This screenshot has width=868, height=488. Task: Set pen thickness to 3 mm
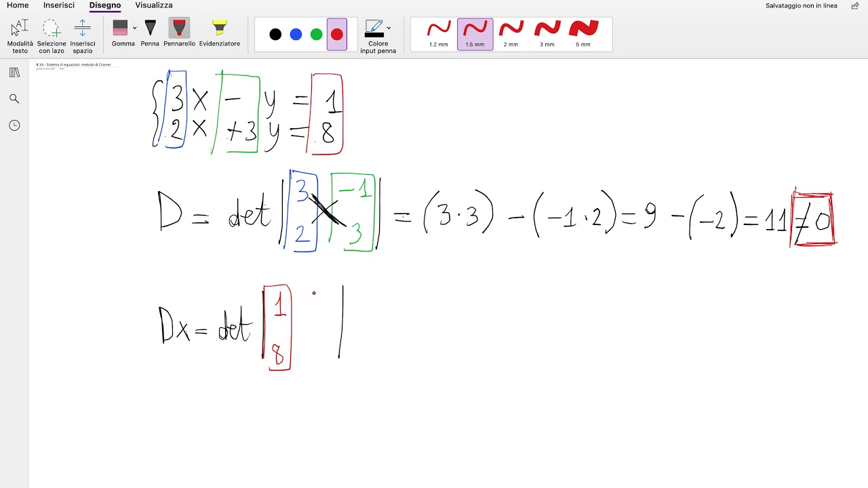[547, 34]
